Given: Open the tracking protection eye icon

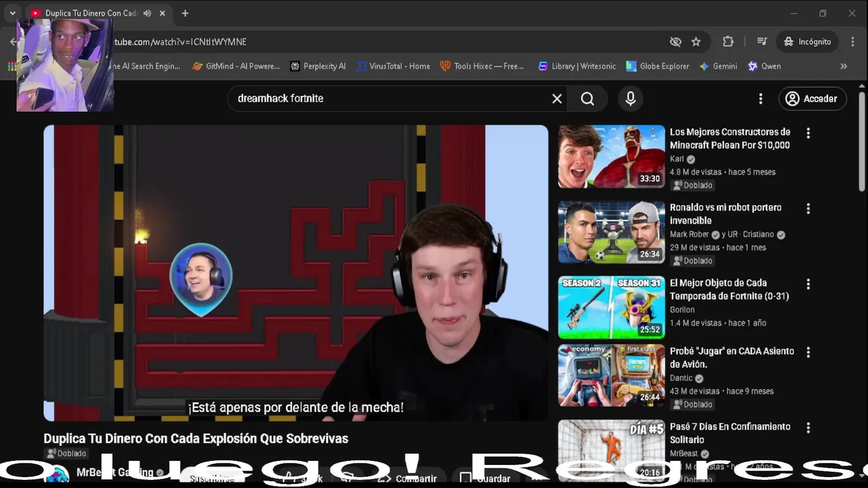Looking at the screenshot, I should pos(675,42).
